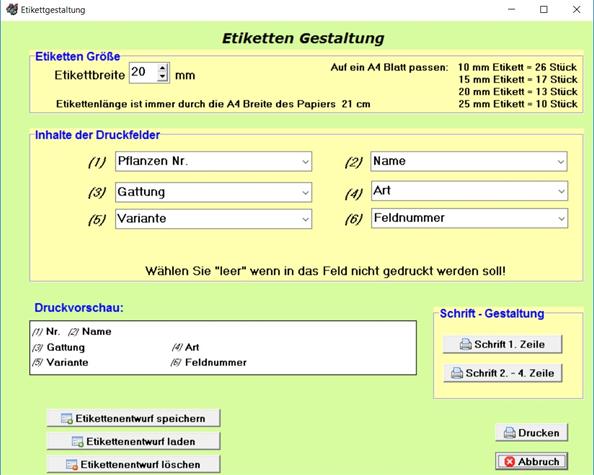Open the Variante dropdown for field 5

305,219
